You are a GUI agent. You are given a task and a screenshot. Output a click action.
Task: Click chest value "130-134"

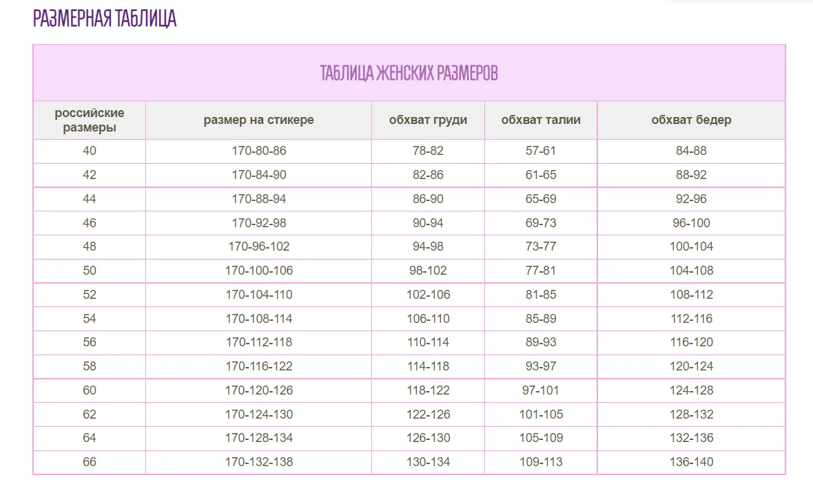[x=429, y=462]
